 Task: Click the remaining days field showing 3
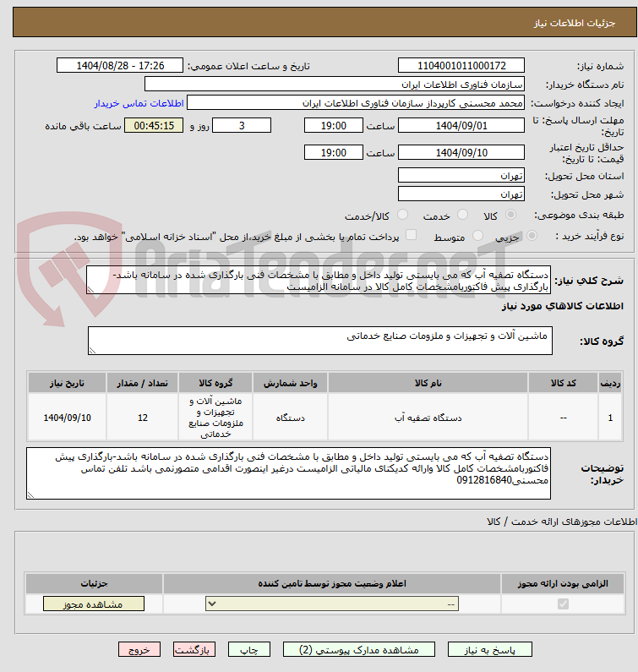coord(242,126)
